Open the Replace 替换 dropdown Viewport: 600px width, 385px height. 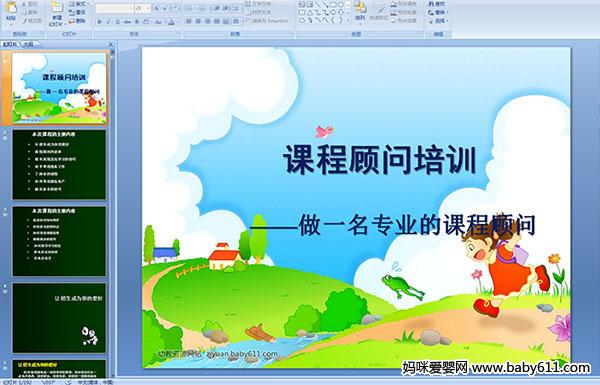[x=437, y=12]
